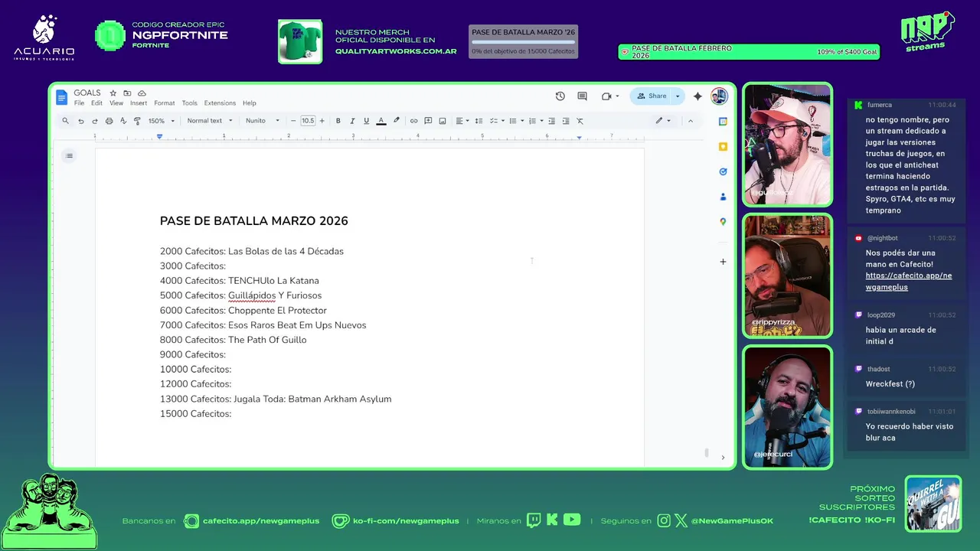Open line and paragraph spacing

coord(479,121)
